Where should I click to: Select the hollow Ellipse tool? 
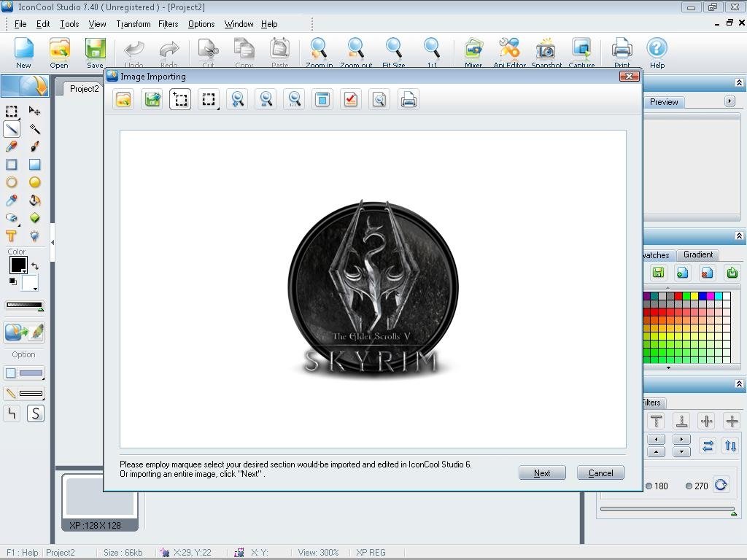point(12,182)
